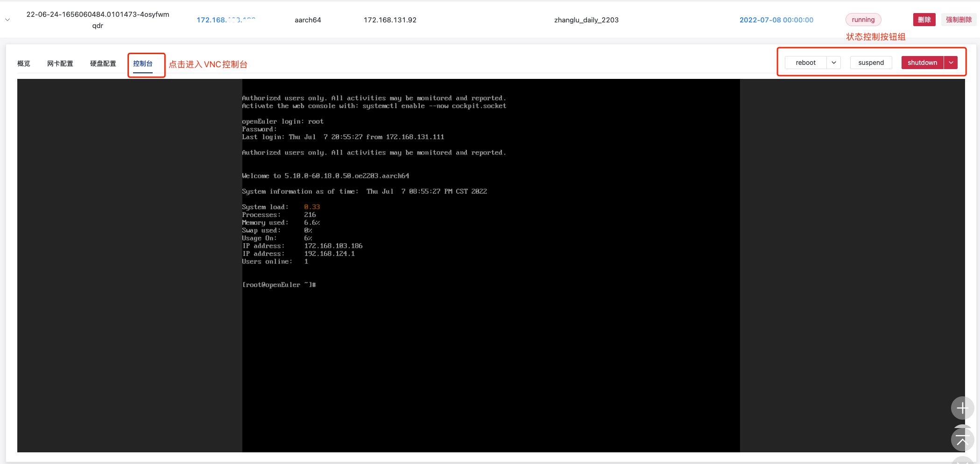The height and width of the screenshot is (464, 980).
Task: Select the 硬盘配置 tab
Action: click(103, 63)
